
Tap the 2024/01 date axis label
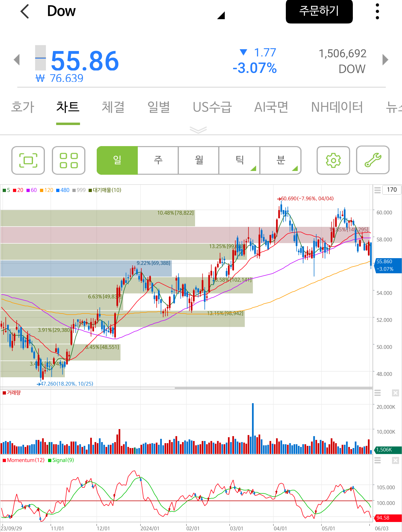150,528
